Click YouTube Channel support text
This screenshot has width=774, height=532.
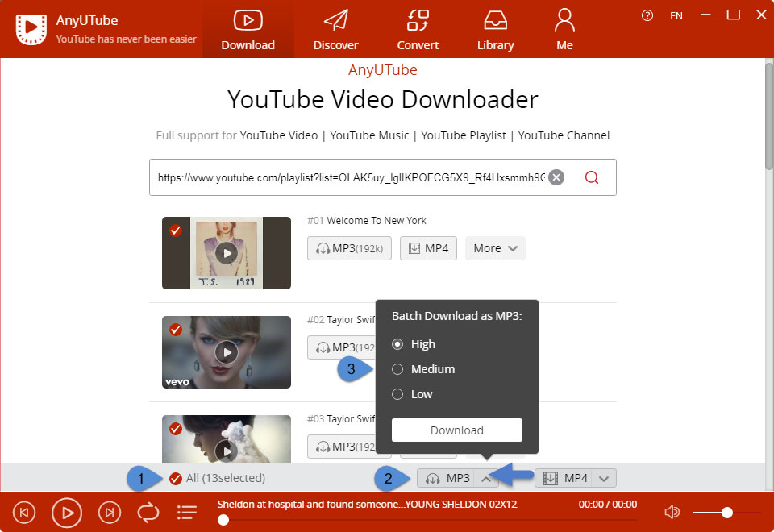564,135
